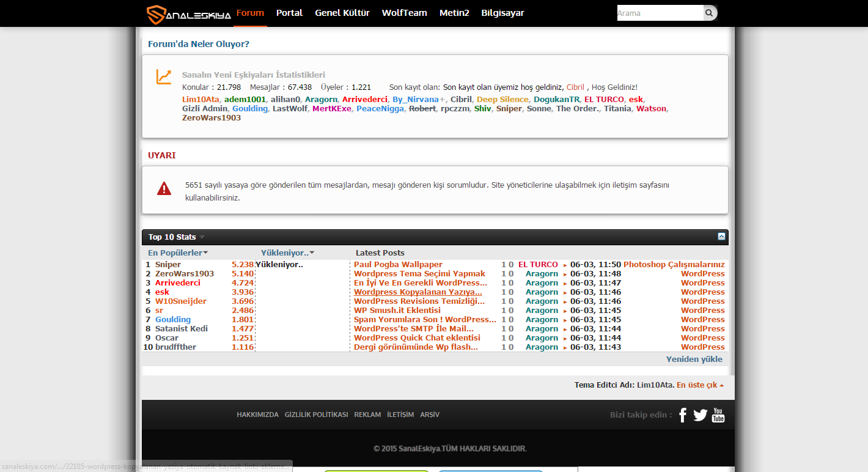Open the İLETİŞİM footer link
Image resolution: width=868 pixels, height=472 pixels.
(400, 415)
